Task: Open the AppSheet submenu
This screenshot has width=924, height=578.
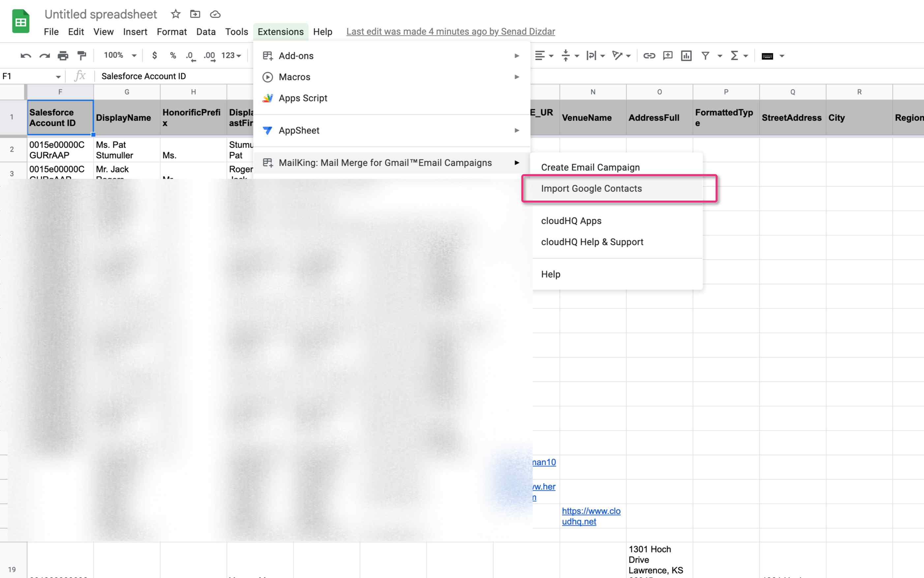Action: point(392,130)
